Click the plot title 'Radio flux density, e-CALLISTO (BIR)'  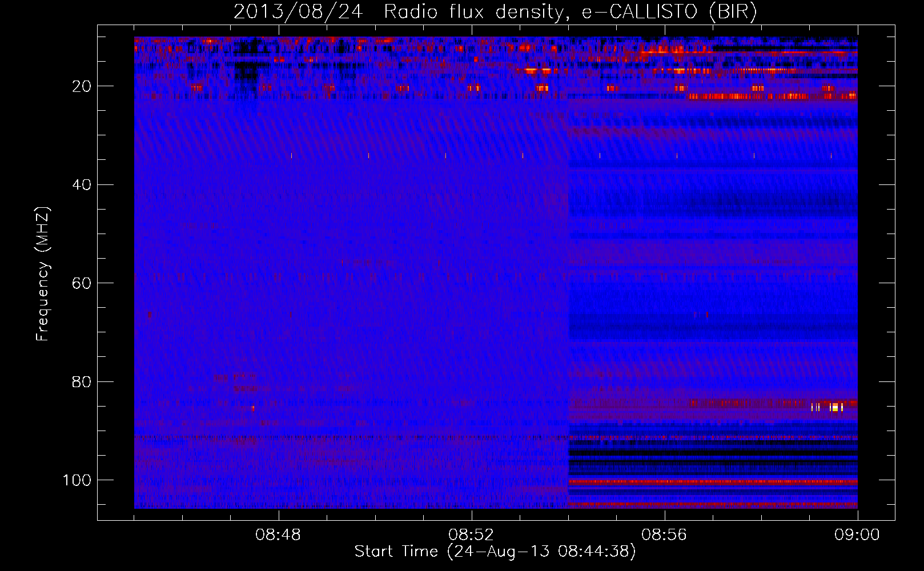tap(570, 12)
